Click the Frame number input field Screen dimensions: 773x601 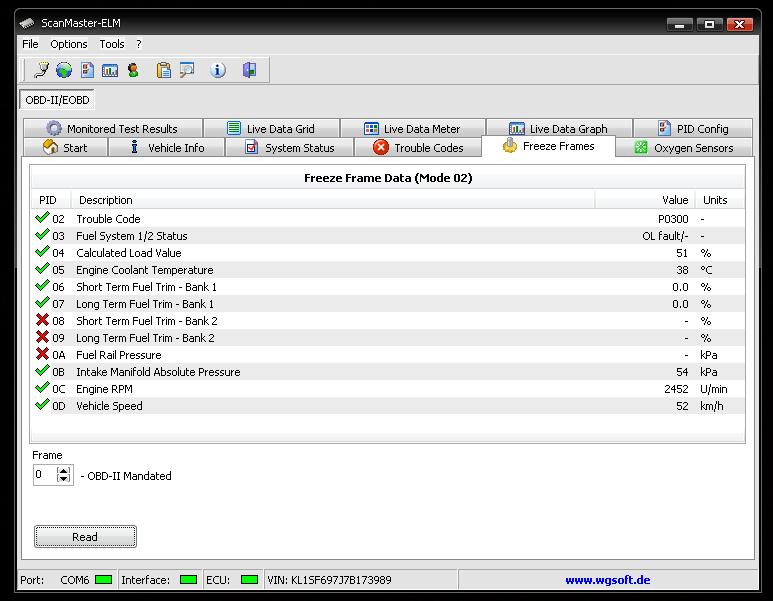click(45, 476)
